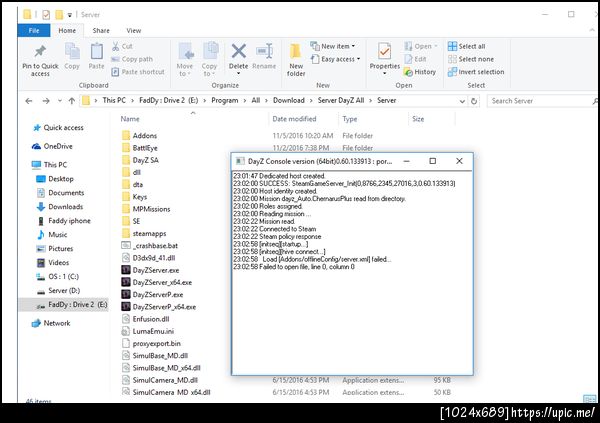Click Server DayZ All breadcrumb
The height and width of the screenshot is (423, 600).
[341, 100]
